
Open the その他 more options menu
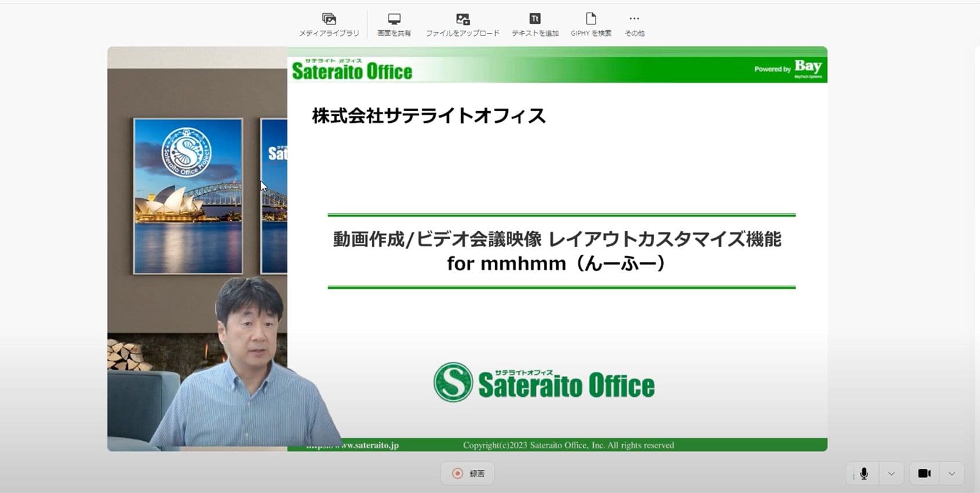634,25
